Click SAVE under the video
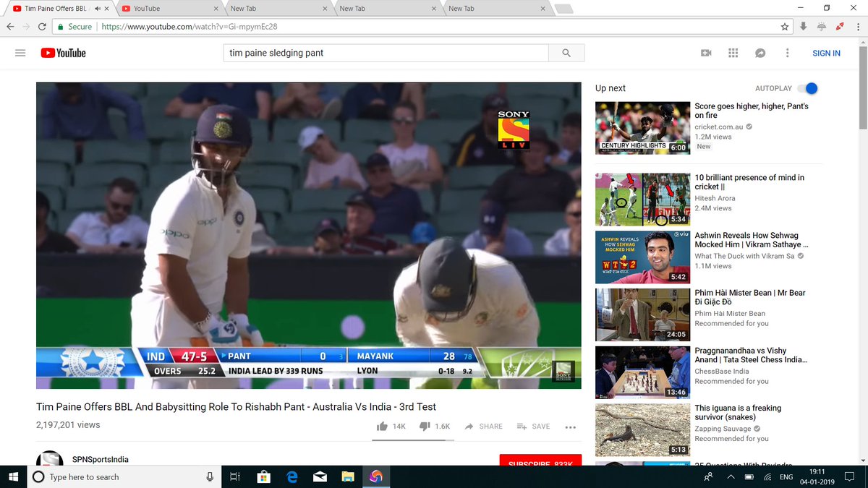Screen dimensions: 868x488 (x=533, y=427)
